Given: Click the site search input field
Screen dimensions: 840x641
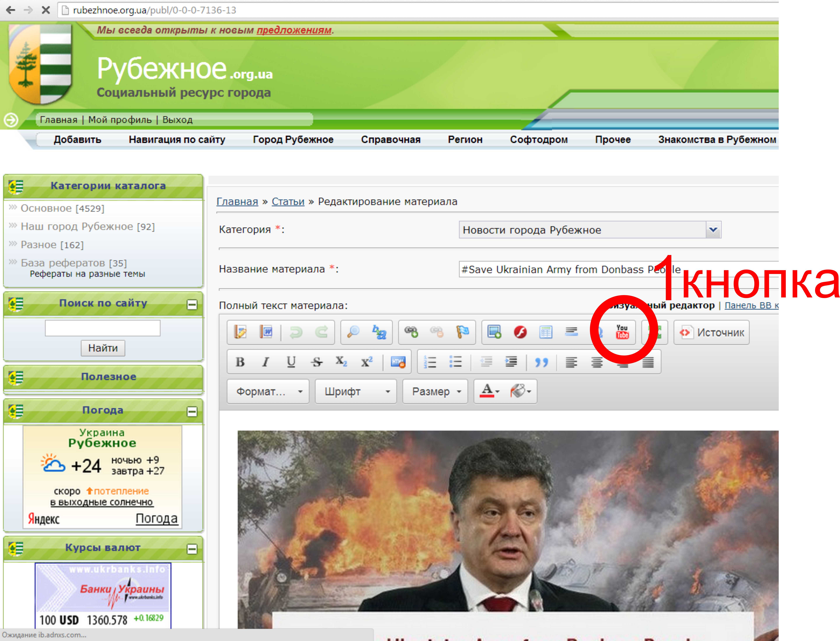Looking at the screenshot, I should (x=103, y=328).
